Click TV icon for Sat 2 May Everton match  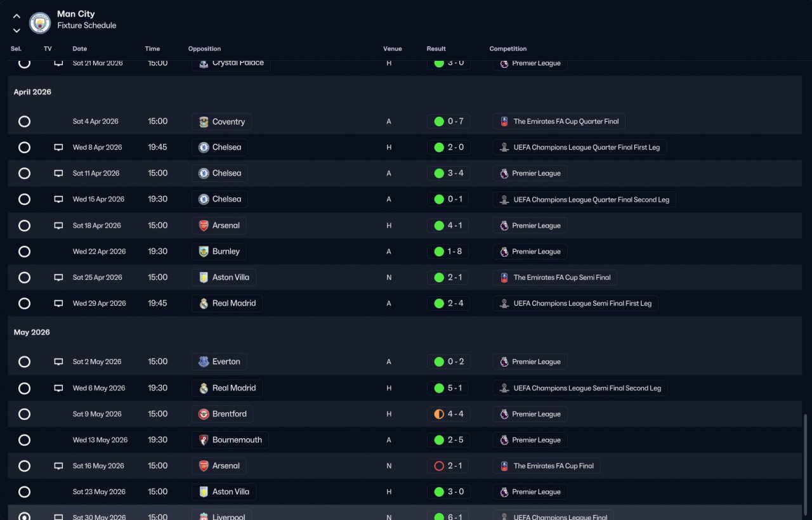[x=58, y=361]
